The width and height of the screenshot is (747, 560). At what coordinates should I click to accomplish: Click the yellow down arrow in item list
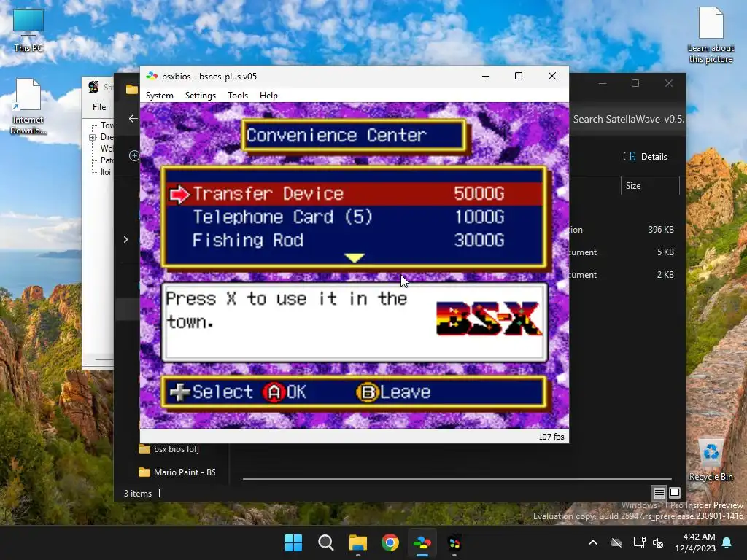pyautogui.click(x=354, y=257)
